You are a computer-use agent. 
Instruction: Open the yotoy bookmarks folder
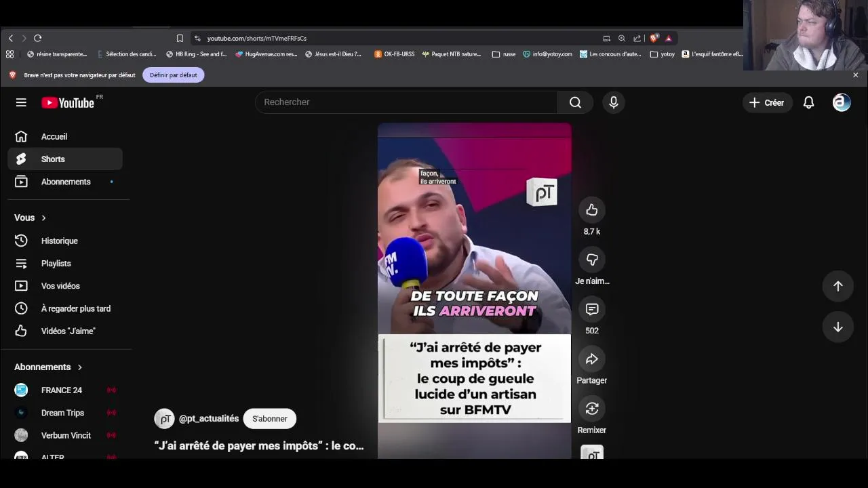[x=663, y=54]
